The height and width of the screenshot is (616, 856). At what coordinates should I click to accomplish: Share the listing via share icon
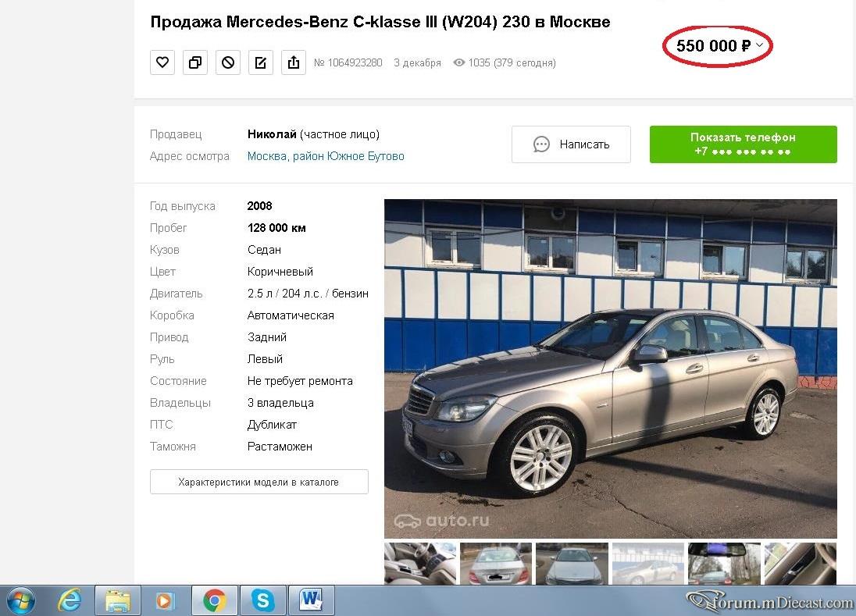click(293, 62)
